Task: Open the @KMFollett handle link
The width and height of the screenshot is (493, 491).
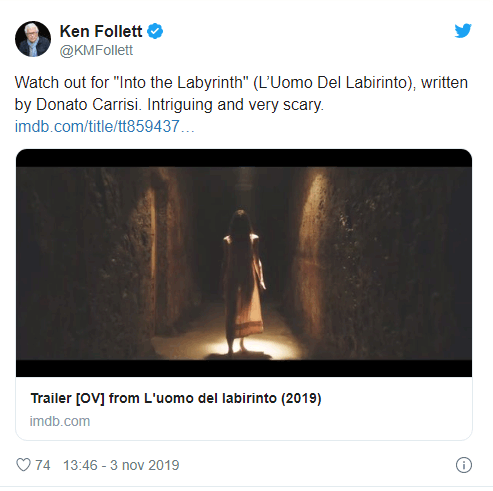Action: click(x=96, y=50)
